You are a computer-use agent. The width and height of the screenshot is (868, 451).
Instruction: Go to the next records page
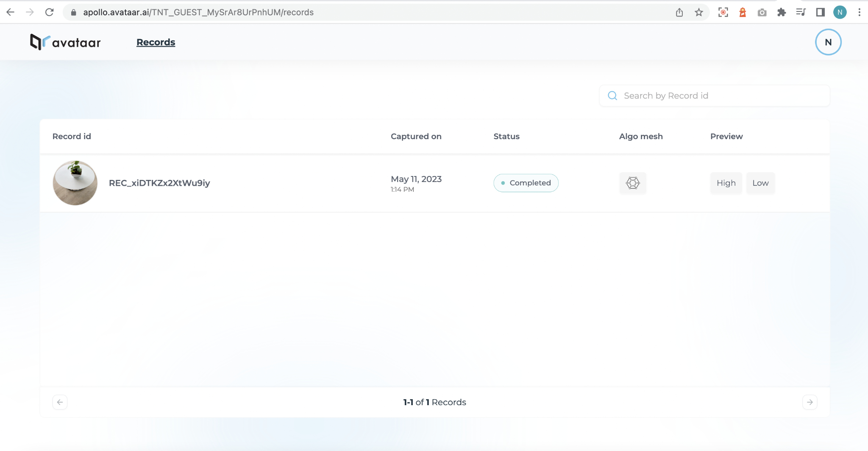(x=810, y=402)
